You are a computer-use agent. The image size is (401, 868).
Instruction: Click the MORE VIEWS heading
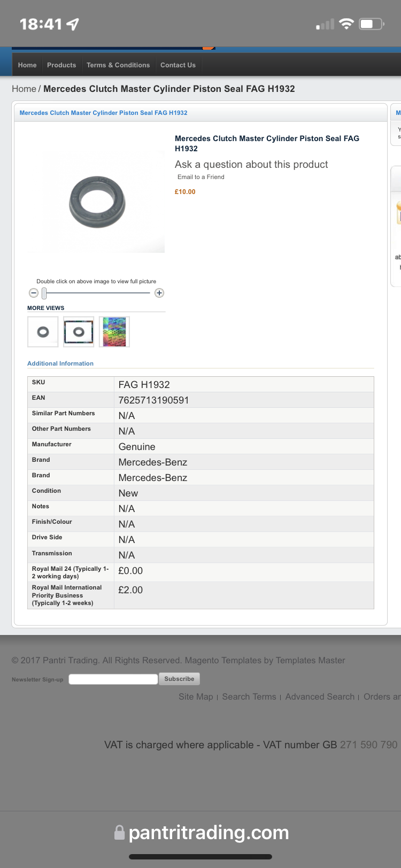coord(46,308)
